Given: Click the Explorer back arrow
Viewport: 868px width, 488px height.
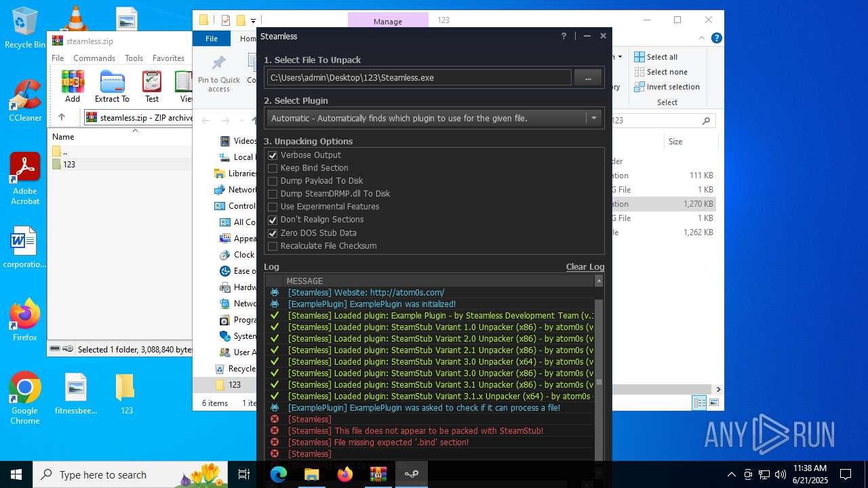Looking at the screenshot, I should click(206, 121).
